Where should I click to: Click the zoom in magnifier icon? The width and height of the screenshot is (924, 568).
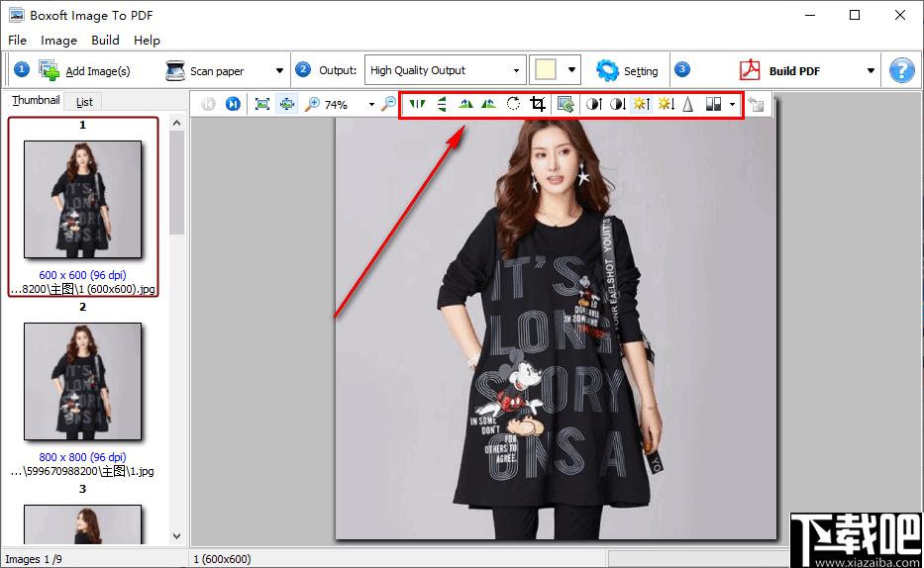click(x=311, y=104)
